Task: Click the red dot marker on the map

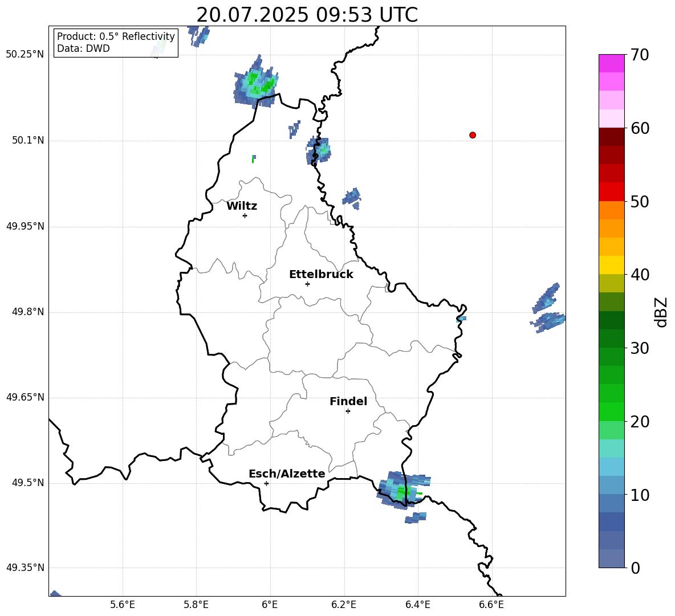Action: (473, 135)
